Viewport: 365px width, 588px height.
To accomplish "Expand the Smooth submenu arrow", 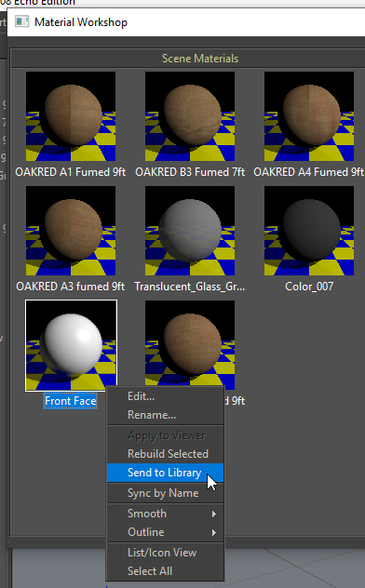I will click(x=214, y=514).
